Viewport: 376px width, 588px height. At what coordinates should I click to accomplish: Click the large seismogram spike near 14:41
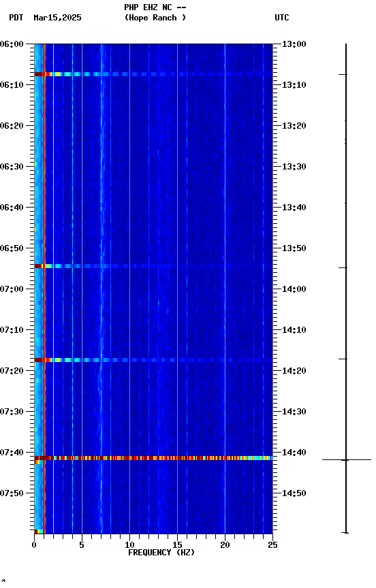347,460
